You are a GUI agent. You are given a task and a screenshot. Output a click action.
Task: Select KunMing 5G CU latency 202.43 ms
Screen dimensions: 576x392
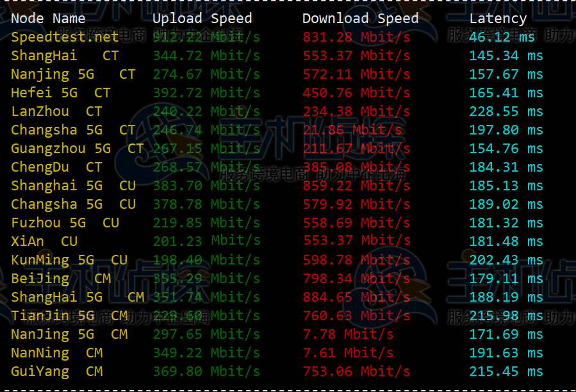pyautogui.click(x=506, y=260)
